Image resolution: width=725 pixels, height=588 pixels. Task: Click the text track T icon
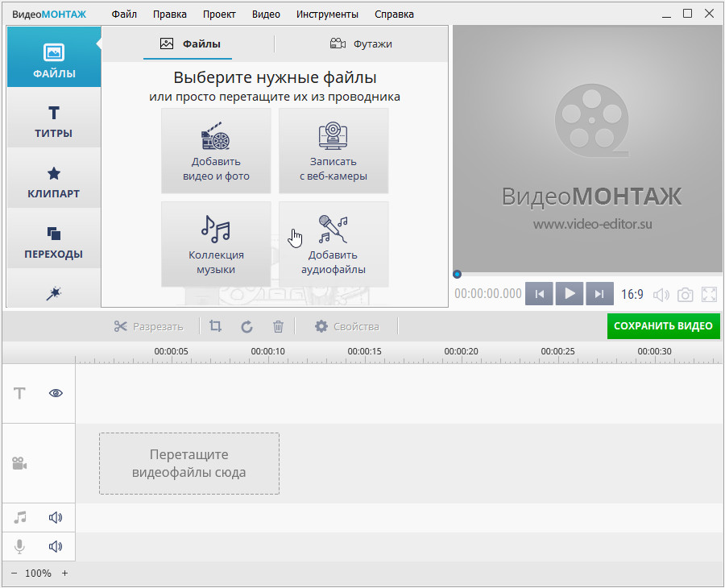19,393
